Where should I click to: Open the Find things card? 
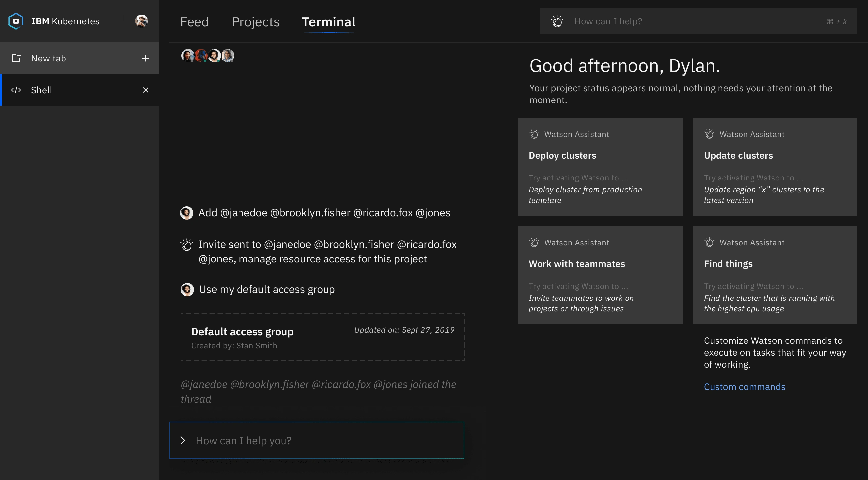point(775,275)
